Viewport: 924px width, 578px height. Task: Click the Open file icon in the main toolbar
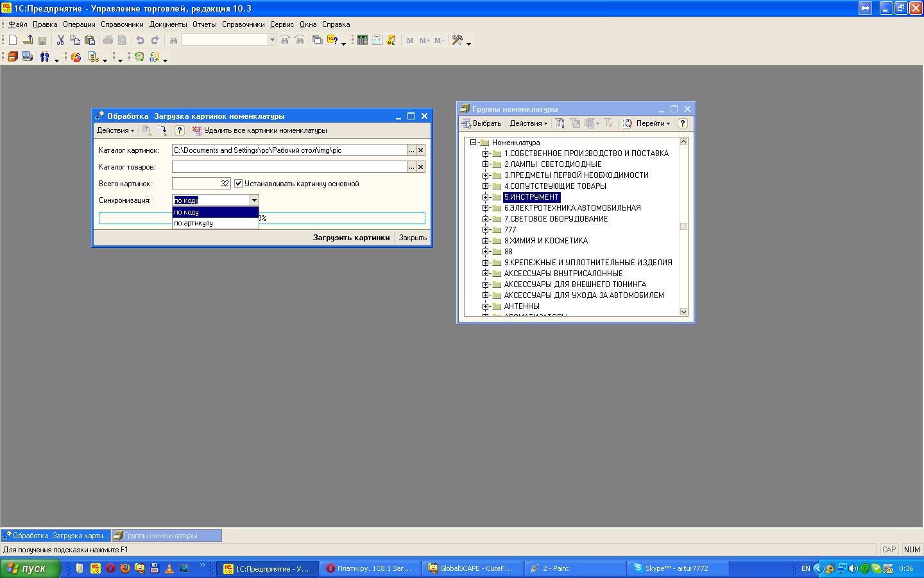pyautogui.click(x=28, y=40)
